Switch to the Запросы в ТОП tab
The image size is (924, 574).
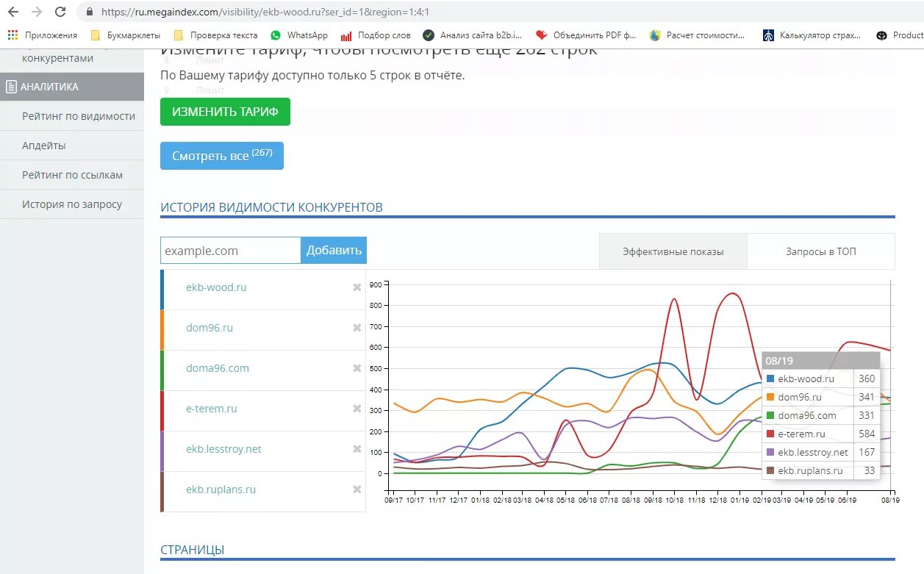click(x=821, y=251)
